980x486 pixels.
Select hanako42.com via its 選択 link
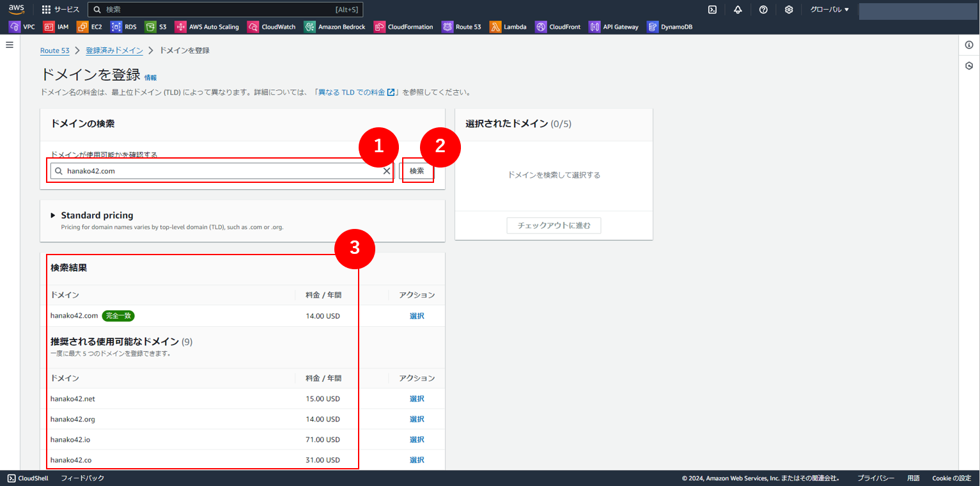tap(417, 316)
